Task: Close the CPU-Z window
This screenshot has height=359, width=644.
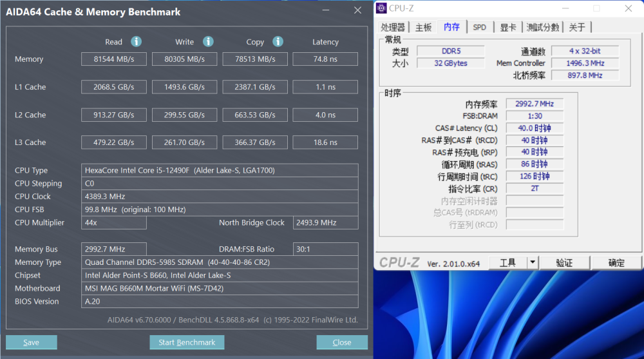Action: pyautogui.click(x=629, y=8)
